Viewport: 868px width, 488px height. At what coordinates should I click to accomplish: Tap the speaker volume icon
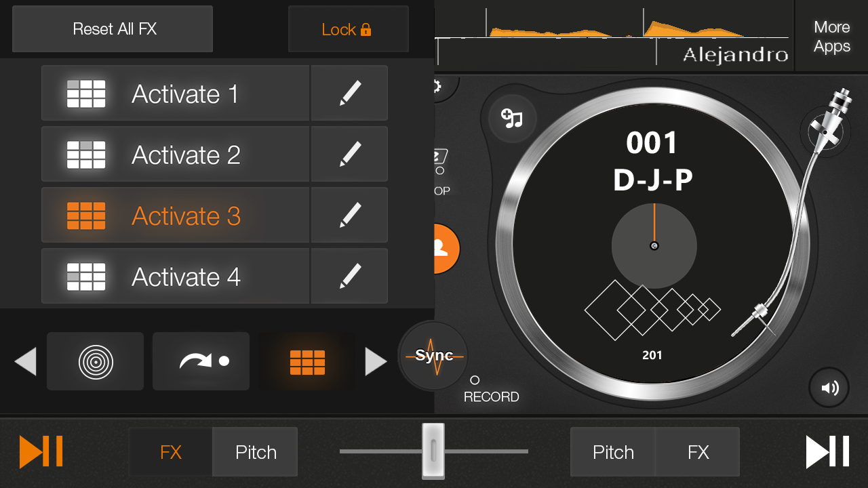point(829,388)
